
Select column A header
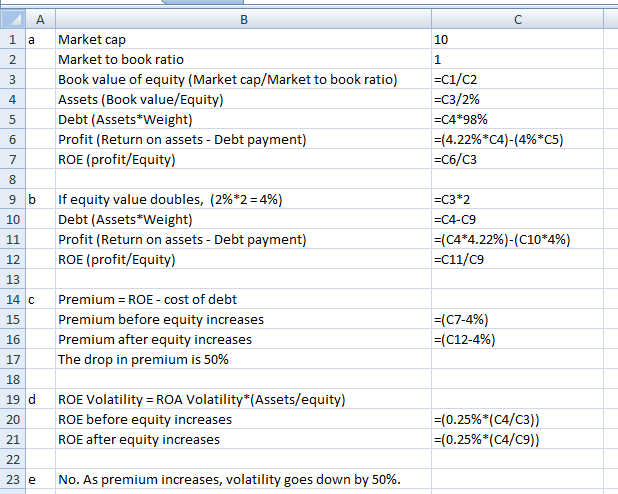[39, 18]
